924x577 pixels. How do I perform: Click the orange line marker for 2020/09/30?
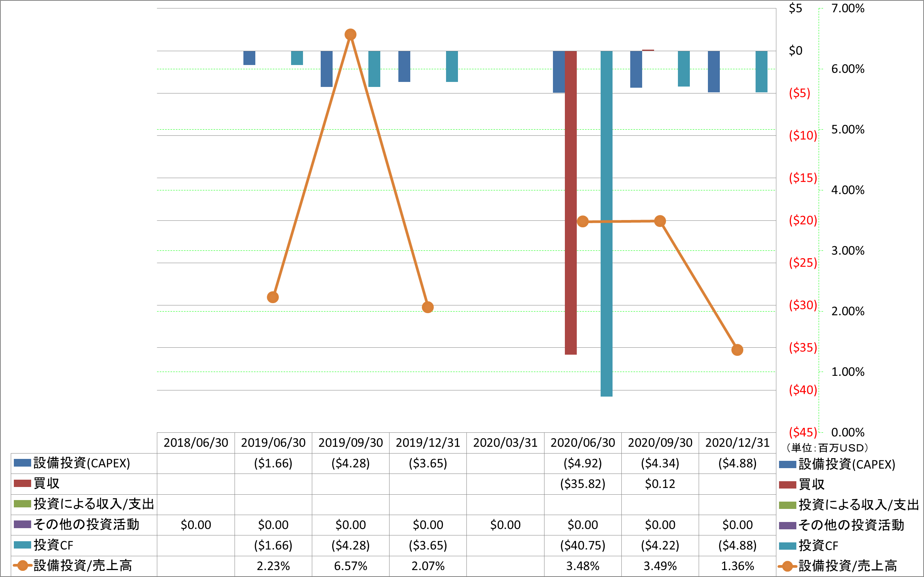click(x=660, y=221)
